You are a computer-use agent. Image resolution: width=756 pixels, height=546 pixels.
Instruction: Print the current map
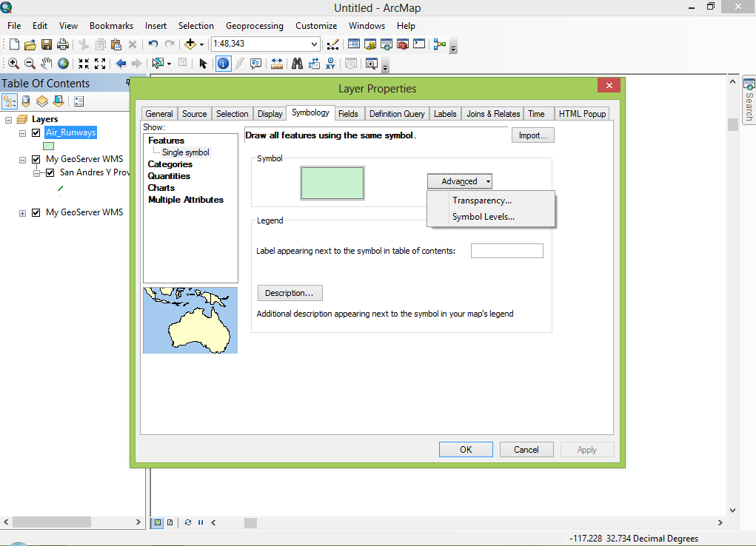click(x=63, y=44)
